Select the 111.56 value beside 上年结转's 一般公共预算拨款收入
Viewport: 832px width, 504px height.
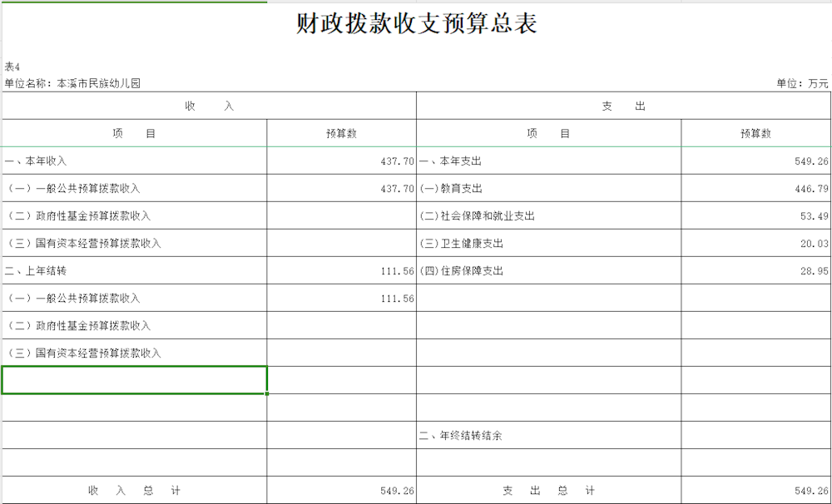click(341, 299)
